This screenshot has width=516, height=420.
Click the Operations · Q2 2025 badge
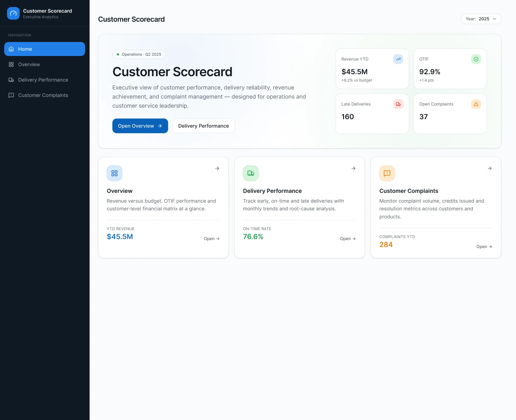[139, 54]
